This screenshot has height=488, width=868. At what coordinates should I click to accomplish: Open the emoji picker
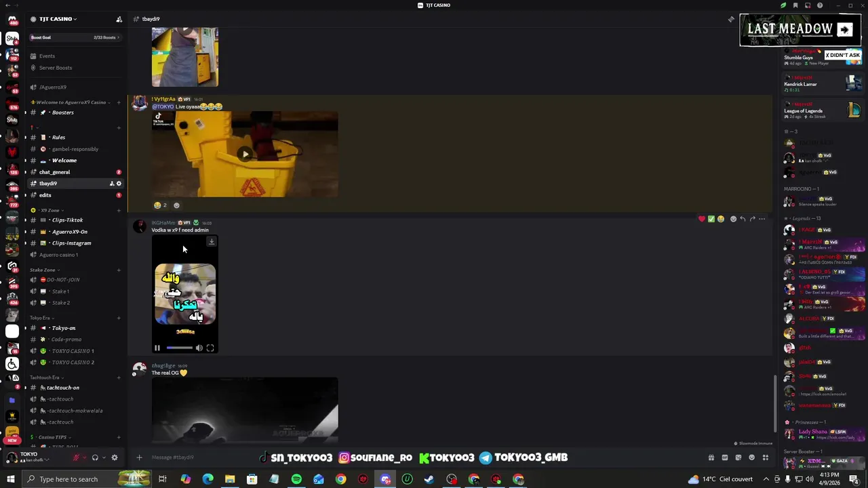coord(751,457)
